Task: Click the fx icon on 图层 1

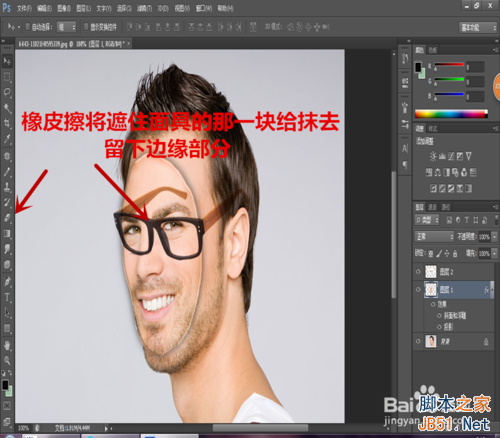Action: [x=486, y=290]
